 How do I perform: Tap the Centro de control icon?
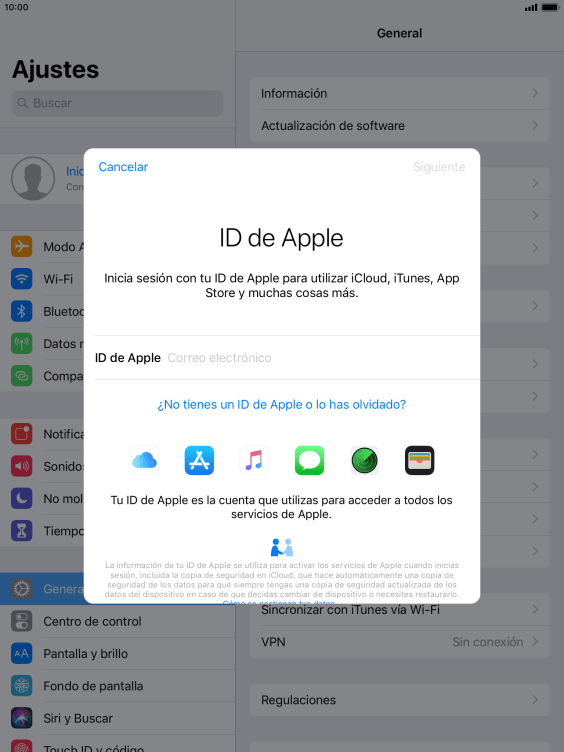(22, 621)
